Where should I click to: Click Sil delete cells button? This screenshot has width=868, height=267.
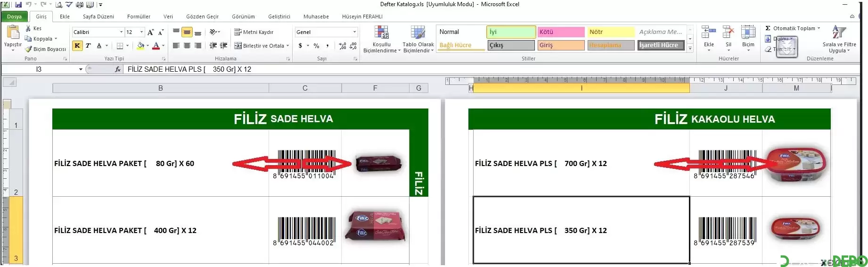tap(729, 38)
